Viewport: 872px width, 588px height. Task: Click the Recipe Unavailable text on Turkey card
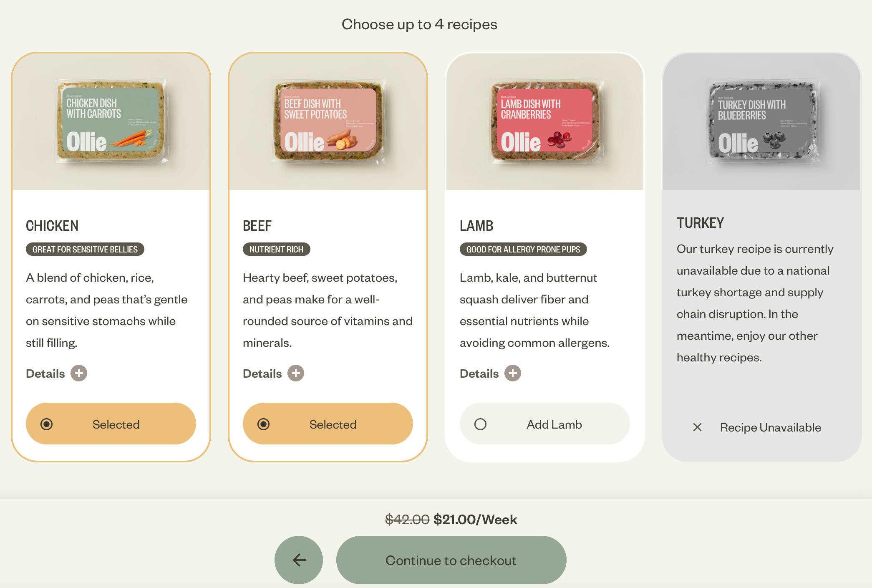coord(770,427)
